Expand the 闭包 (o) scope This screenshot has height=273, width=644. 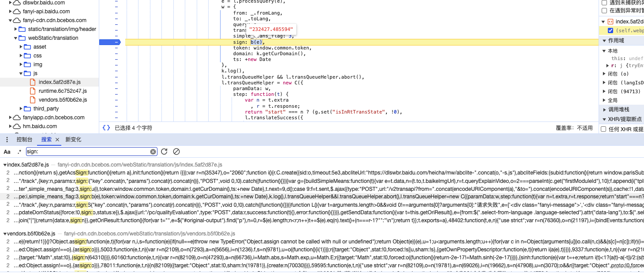point(605,74)
